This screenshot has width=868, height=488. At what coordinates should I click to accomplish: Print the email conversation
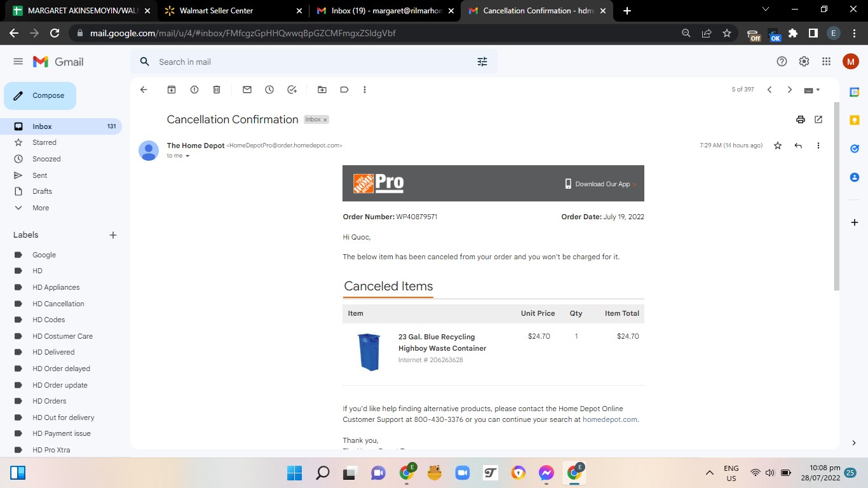[x=801, y=119]
